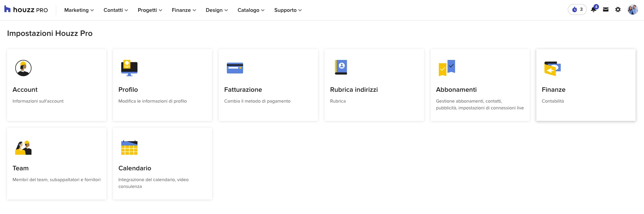
Task: Open the Marketing menu label
Action: 77,10
